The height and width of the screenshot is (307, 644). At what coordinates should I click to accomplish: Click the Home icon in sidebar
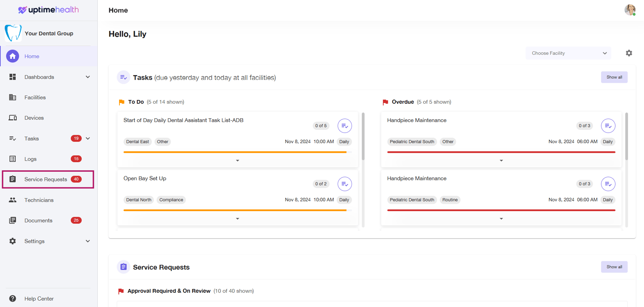pyautogui.click(x=12, y=56)
